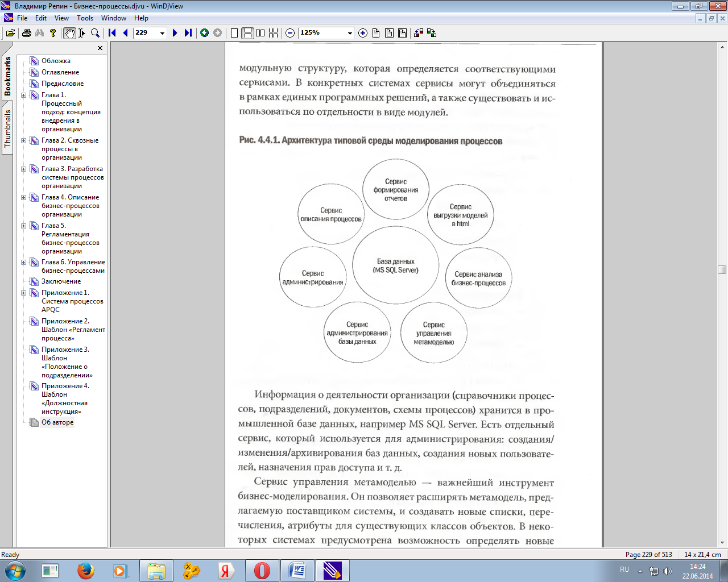Open the Приложение 2 bookmark
This screenshot has width=728, height=582.
pyautogui.click(x=73, y=330)
